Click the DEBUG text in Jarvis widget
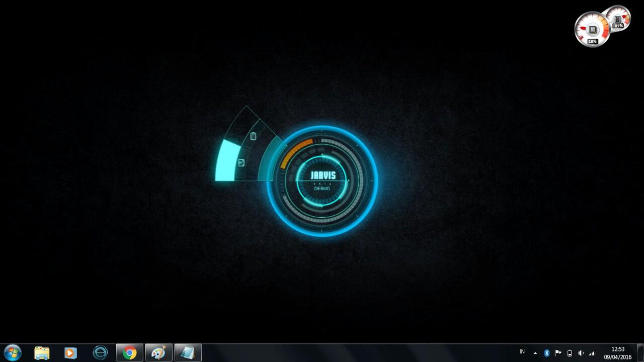 (322, 189)
